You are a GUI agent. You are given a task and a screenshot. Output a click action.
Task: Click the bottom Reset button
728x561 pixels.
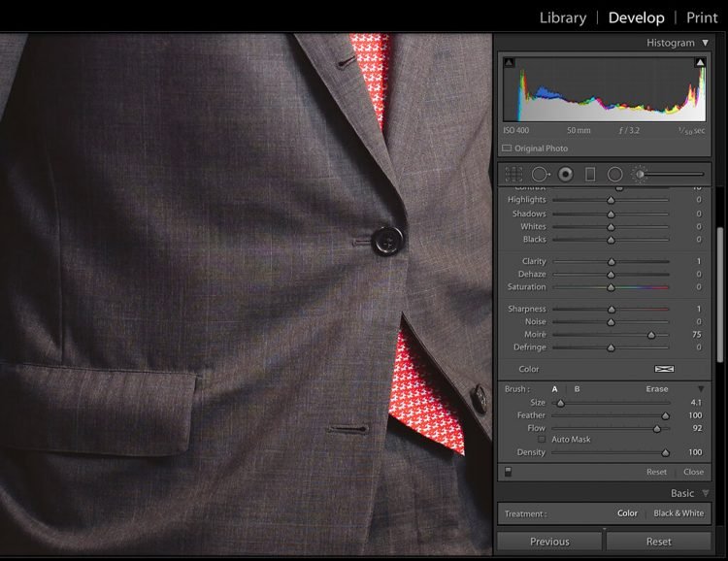coord(658,542)
